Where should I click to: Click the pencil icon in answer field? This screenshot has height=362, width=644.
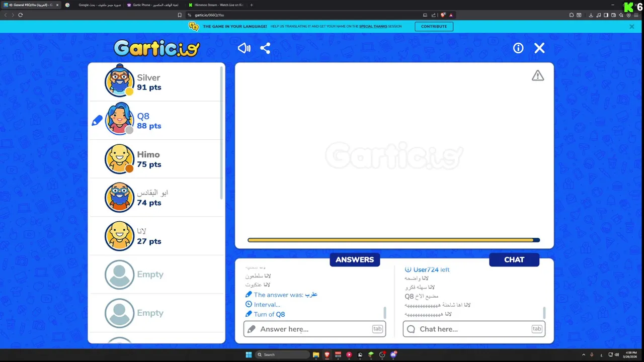[x=252, y=329]
